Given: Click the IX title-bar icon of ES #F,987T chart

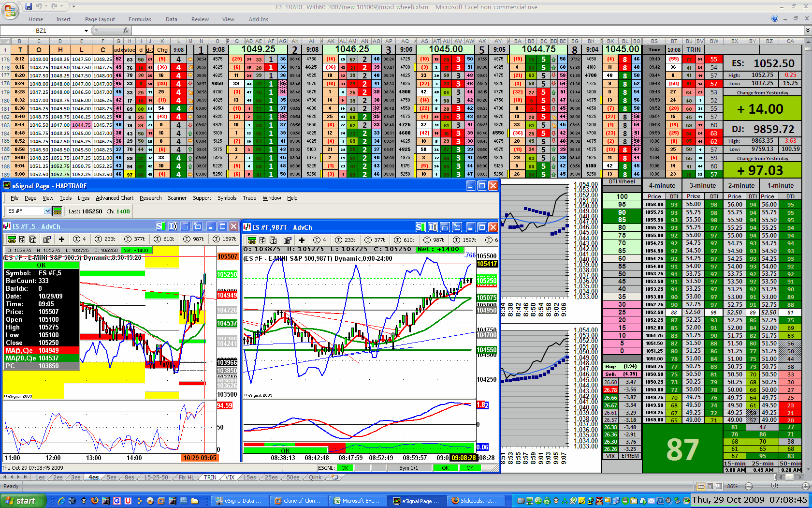Looking at the screenshot, I should (x=433, y=227).
